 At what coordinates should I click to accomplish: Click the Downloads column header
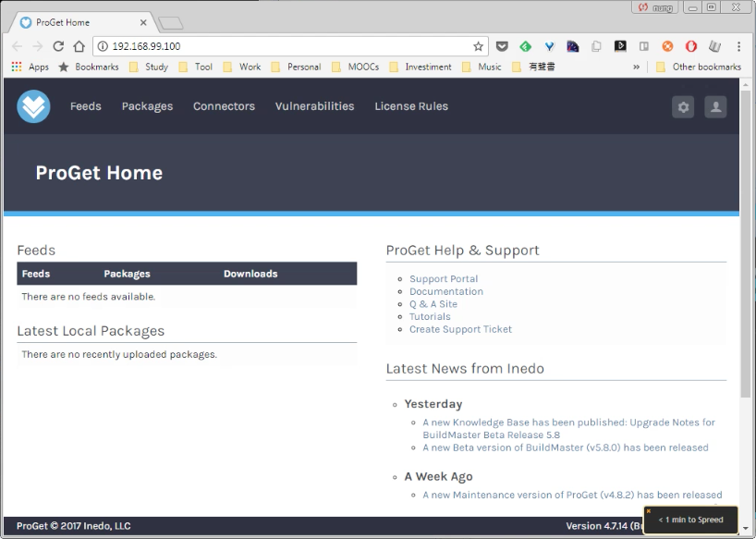(x=250, y=274)
